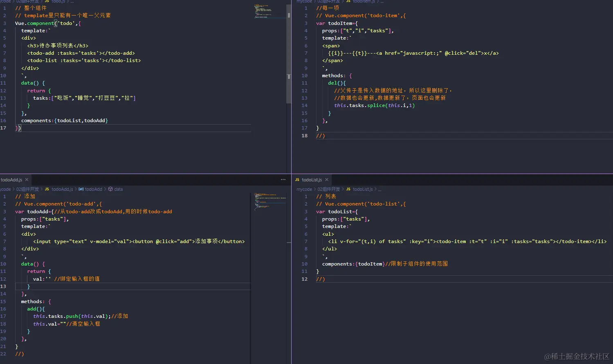Click the <li v-for="(t,i) of tasks"> line
613x364 pixels.
(x=467, y=241)
